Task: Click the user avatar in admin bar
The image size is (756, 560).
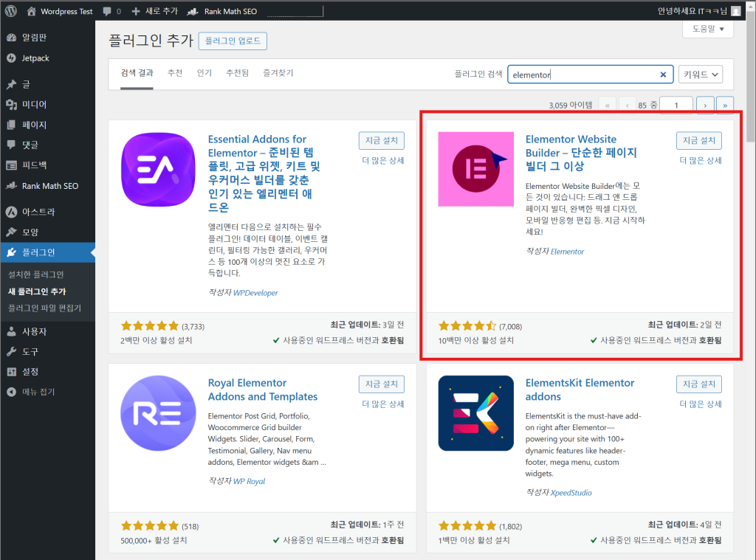Action: (736, 11)
